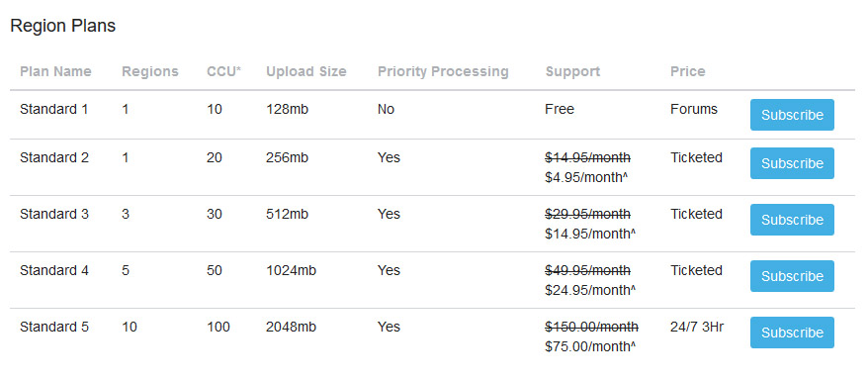Click the Region Plans heading
This screenshot has width=868, height=381.
tap(63, 26)
